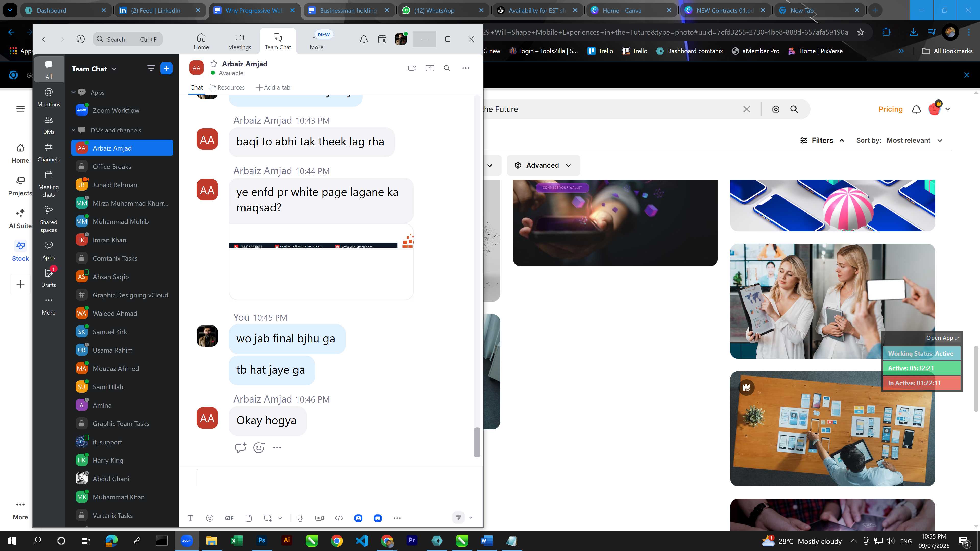The height and width of the screenshot is (551, 980).
Task: Start a video meeting with Arbaiz Amjad
Action: pos(412,68)
